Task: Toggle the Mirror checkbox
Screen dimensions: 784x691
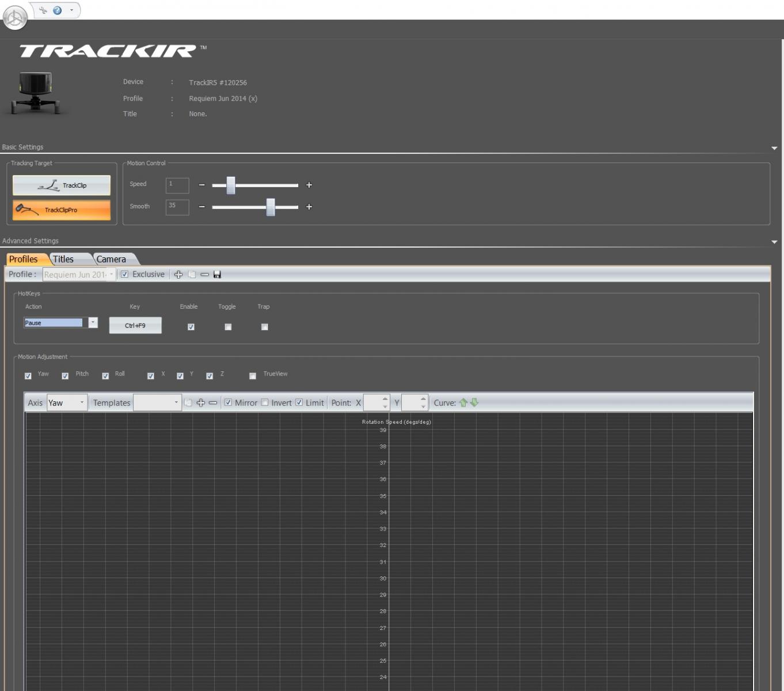Action: [x=228, y=403]
